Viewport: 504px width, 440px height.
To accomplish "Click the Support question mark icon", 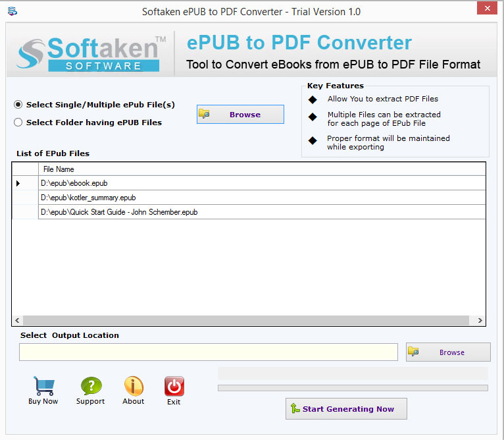I will pyautogui.click(x=91, y=386).
